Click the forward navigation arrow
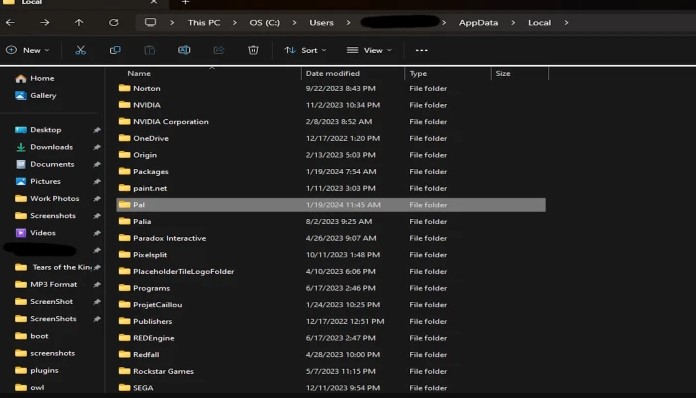696x398 pixels. point(44,22)
